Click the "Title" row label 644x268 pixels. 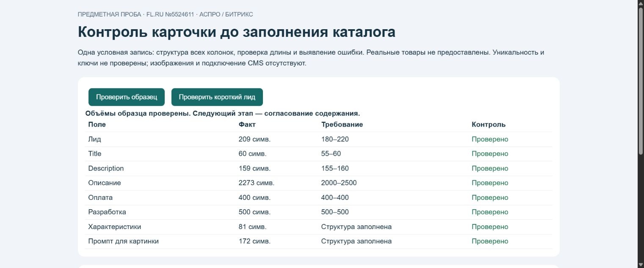coord(95,154)
